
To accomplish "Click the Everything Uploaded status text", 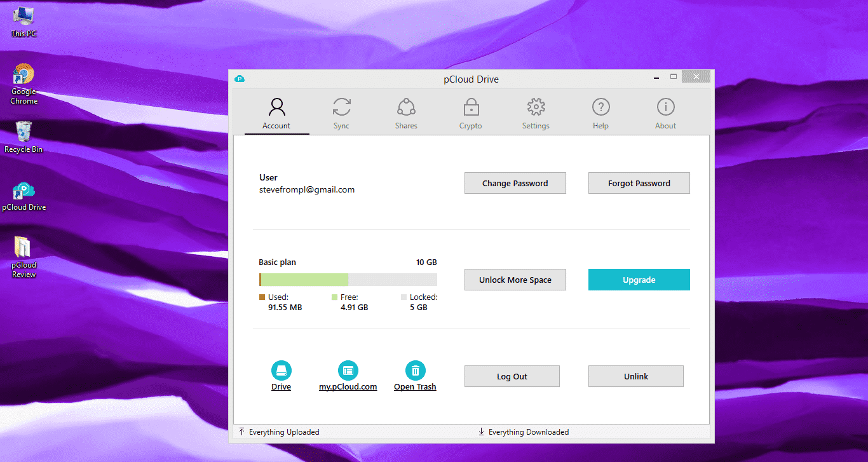I will pyautogui.click(x=284, y=432).
